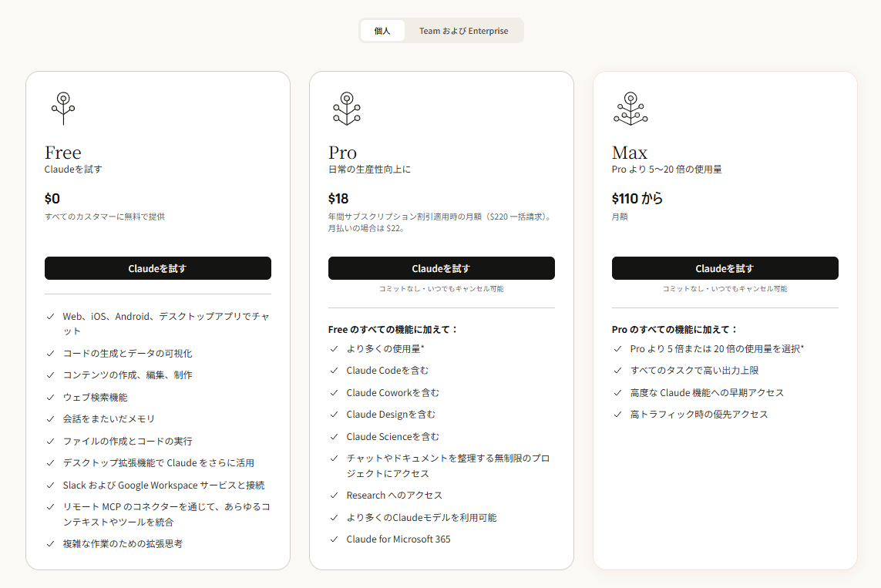Click checkmark beside Claude Codeを含む
Image resolution: width=881 pixels, height=588 pixels.
tap(335, 371)
